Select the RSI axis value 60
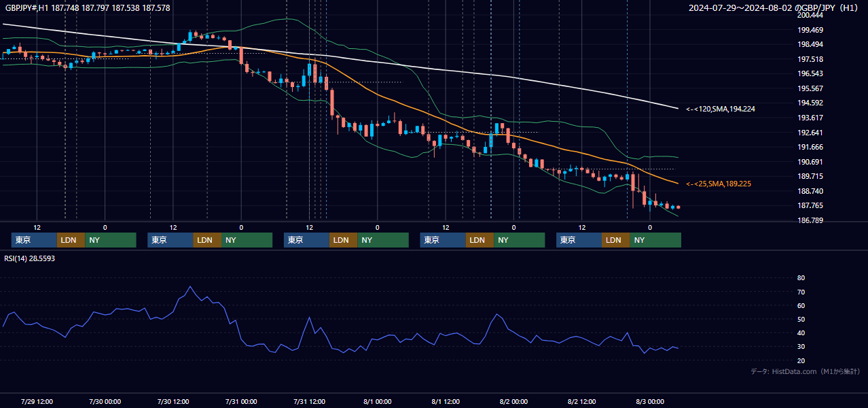The height and width of the screenshot is (408, 868). click(801, 305)
